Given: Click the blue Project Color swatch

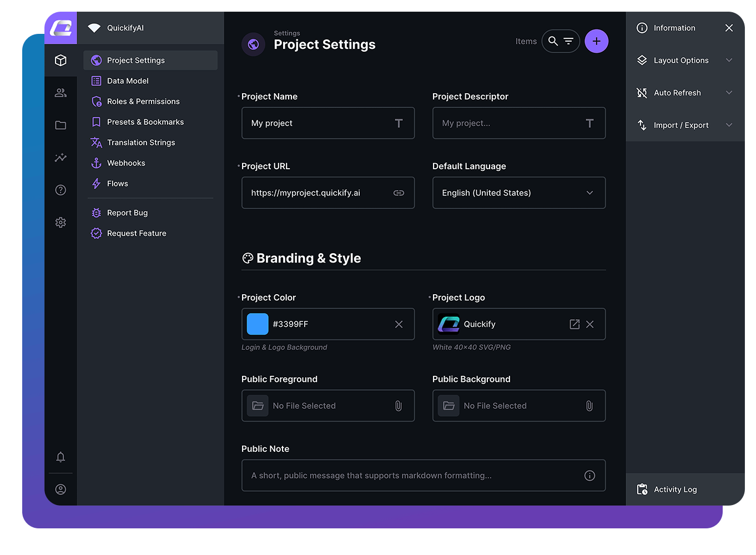Looking at the screenshot, I should [258, 324].
